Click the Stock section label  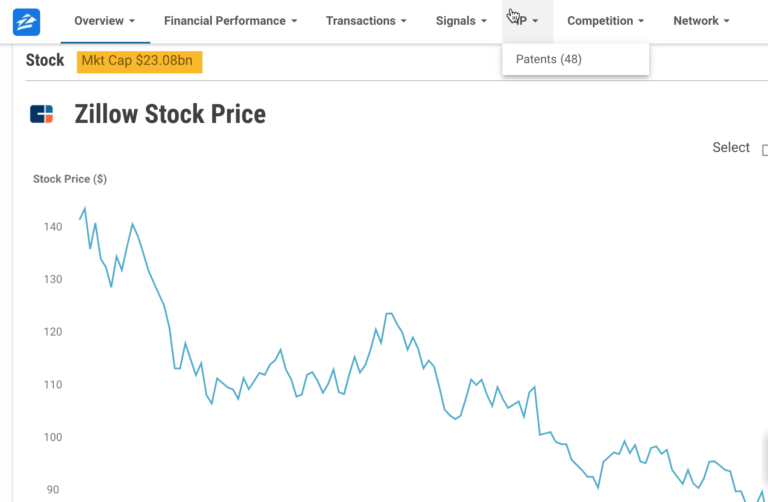click(45, 60)
